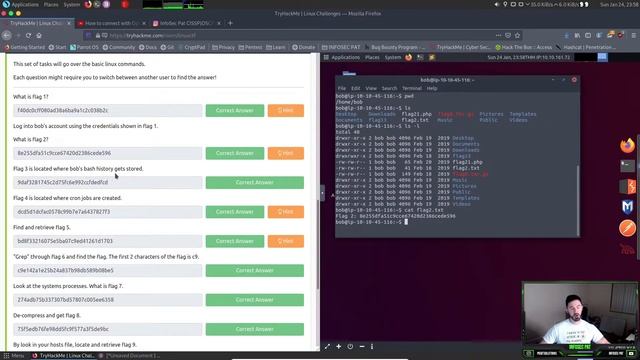Click Correct Answer button for flag 6
This screenshot has width=640, height=360.
(x=255, y=271)
